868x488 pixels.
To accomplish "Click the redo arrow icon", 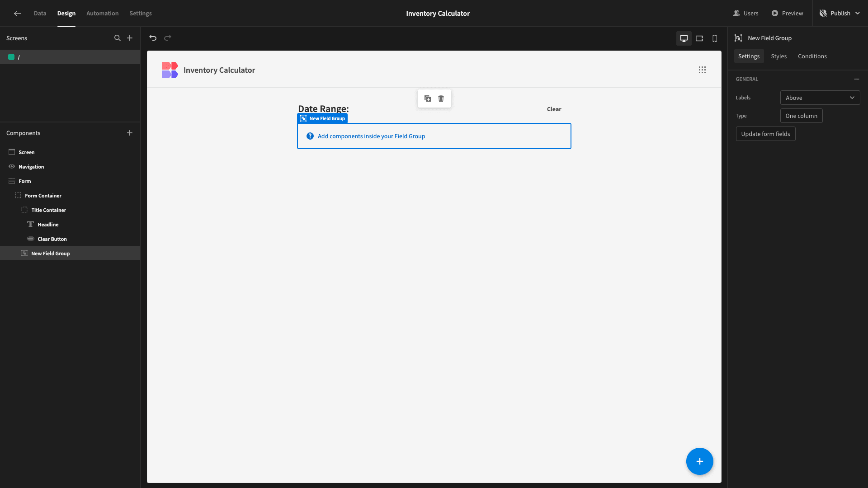I will (168, 38).
